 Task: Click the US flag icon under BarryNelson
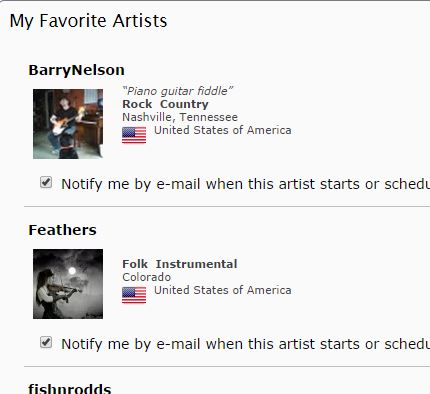pyautogui.click(x=134, y=135)
